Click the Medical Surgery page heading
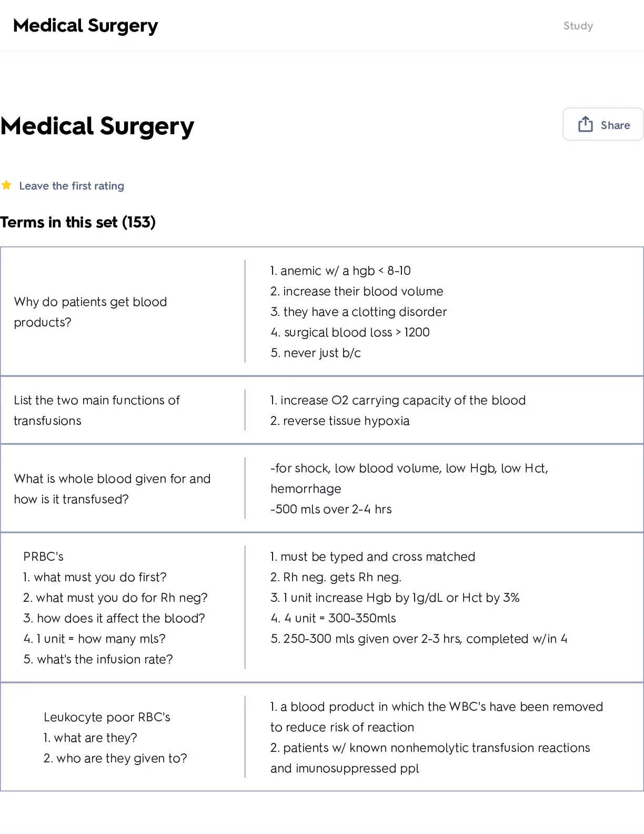The height and width of the screenshot is (834, 644). tap(97, 126)
